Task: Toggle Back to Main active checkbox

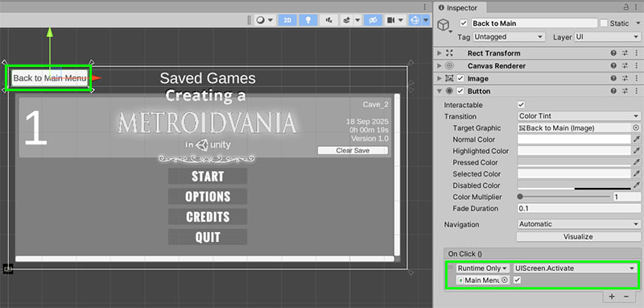Action: [x=464, y=23]
